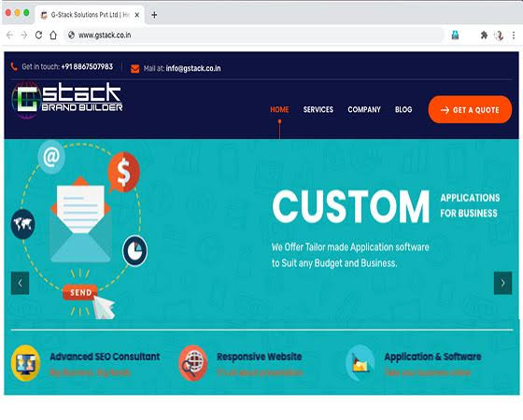Open the browser three-dot menu
This screenshot has width=523, height=420.
tap(514, 35)
